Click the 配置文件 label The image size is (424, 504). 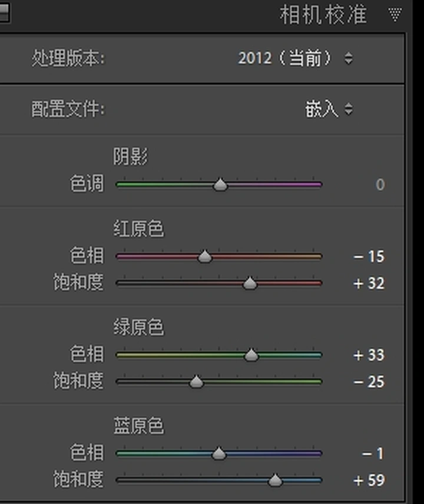click(x=68, y=109)
